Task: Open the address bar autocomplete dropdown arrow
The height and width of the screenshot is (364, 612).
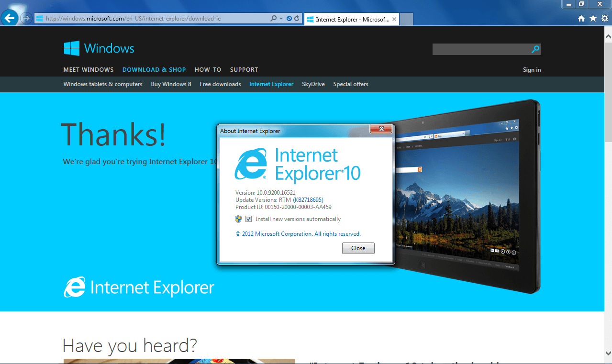Action: [281, 19]
